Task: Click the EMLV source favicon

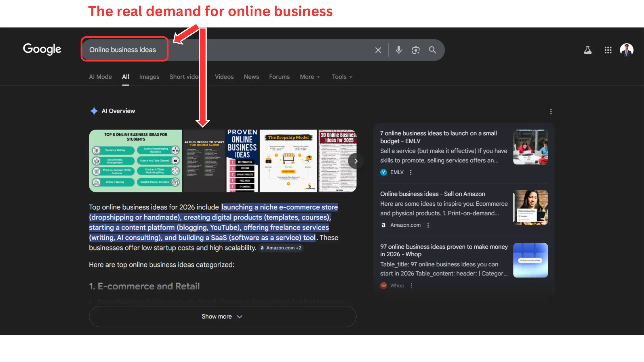Action: click(384, 172)
